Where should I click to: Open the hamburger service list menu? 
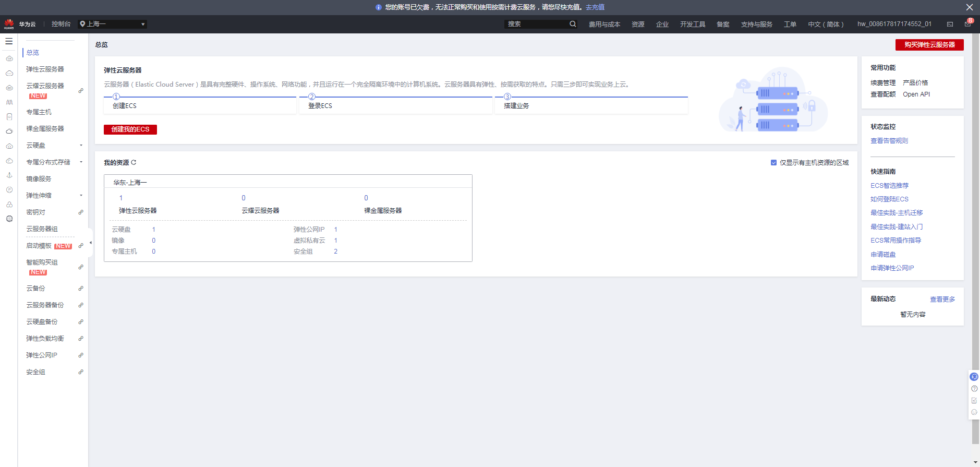[9, 41]
